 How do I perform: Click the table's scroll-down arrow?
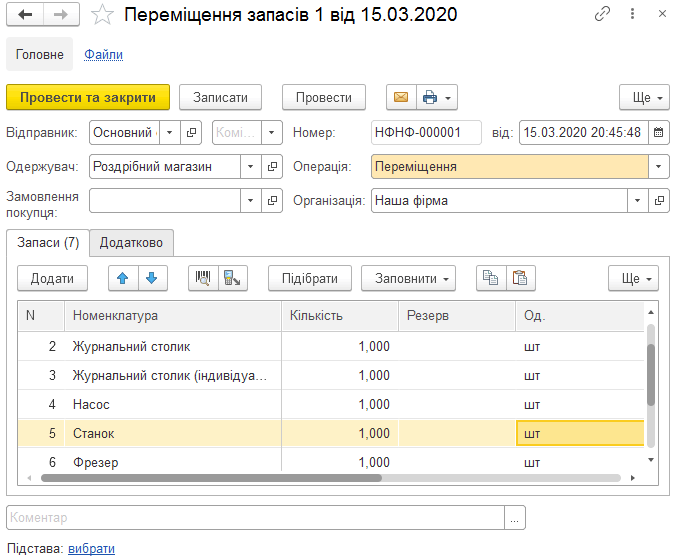(x=651, y=460)
